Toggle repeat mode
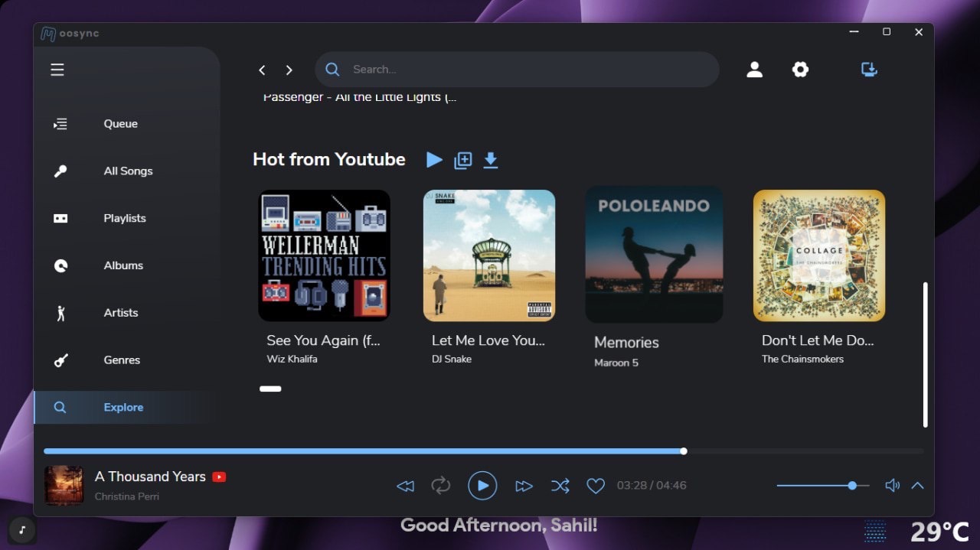This screenshot has width=980, height=550. point(440,485)
